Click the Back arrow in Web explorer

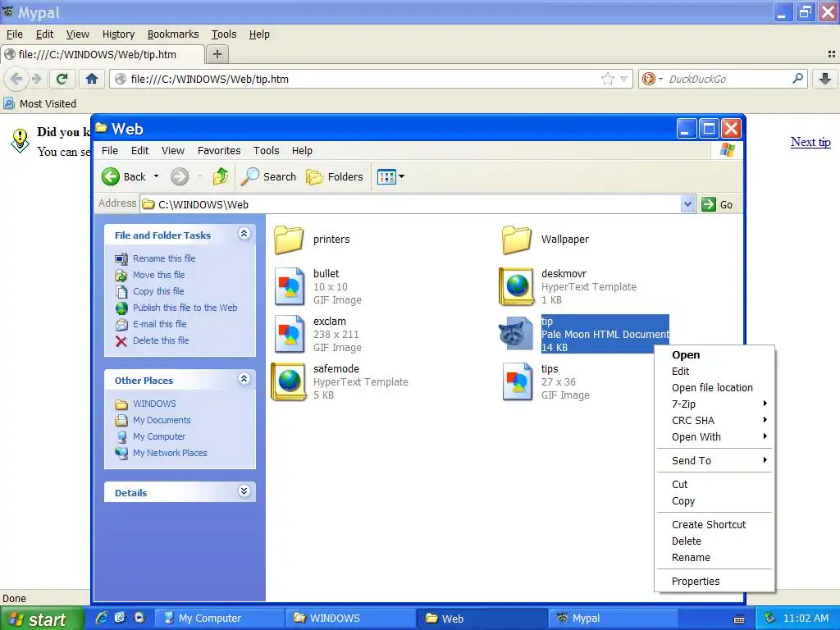[x=111, y=176]
